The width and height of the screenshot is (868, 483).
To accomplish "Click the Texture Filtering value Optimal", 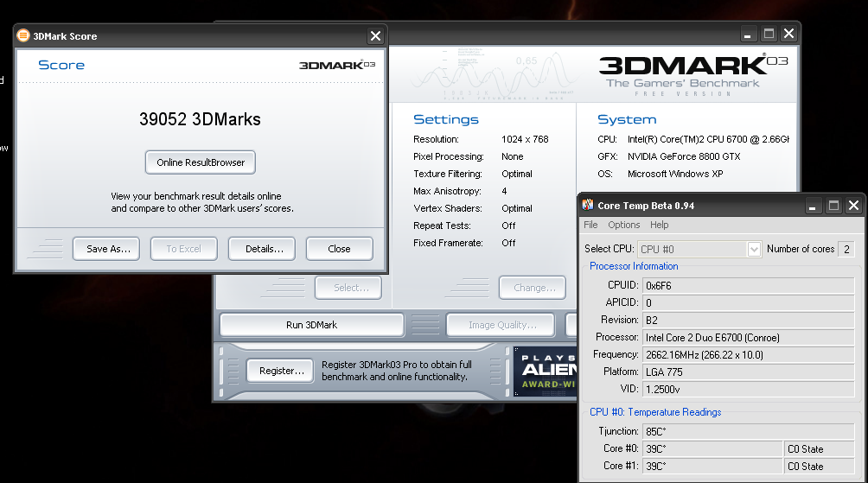I will tap(516, 174).
